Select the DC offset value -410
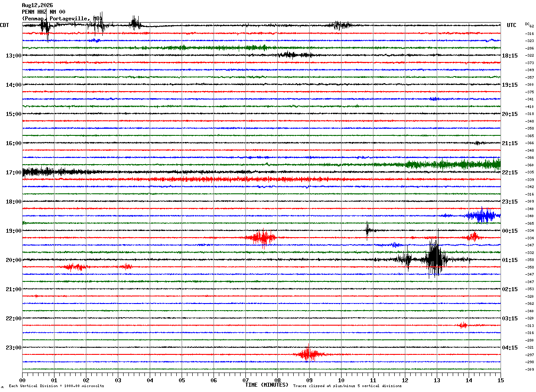Image resolution: width=536 pixels, height=392 pixels. [x=529, y=107]
